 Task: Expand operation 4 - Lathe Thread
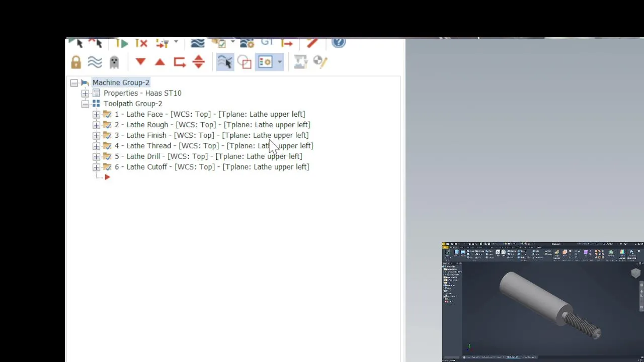[x=96, y=146]
